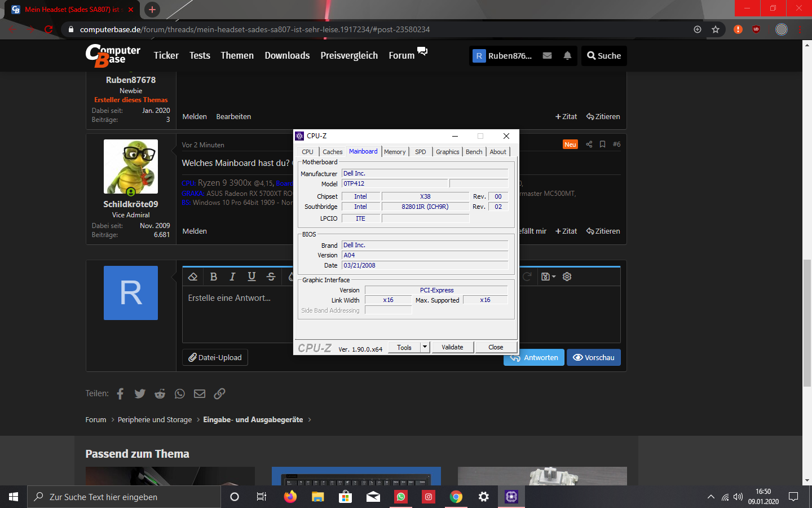The width and height of the screenshot is (812, 508).
Task: Click the Datei-Upload button
Action: 215,357
